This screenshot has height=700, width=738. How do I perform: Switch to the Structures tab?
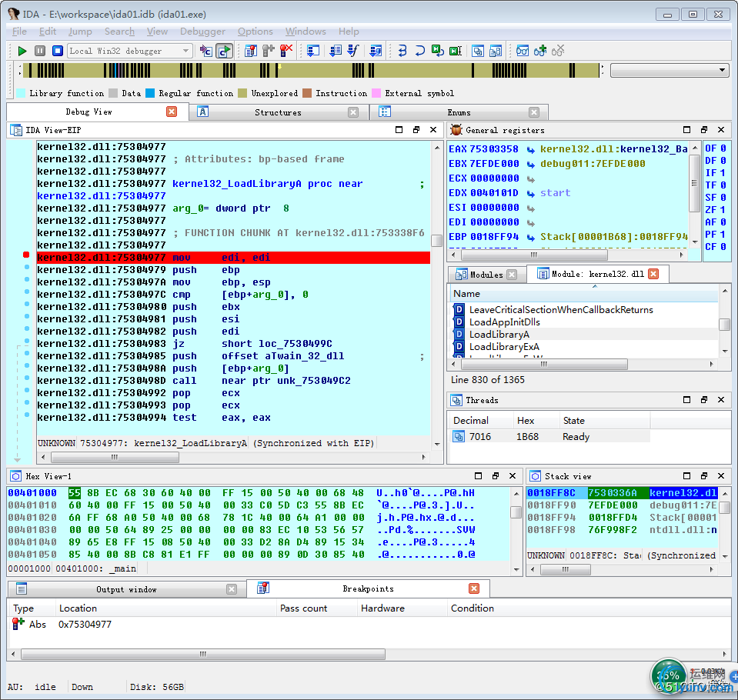[278, 112]
